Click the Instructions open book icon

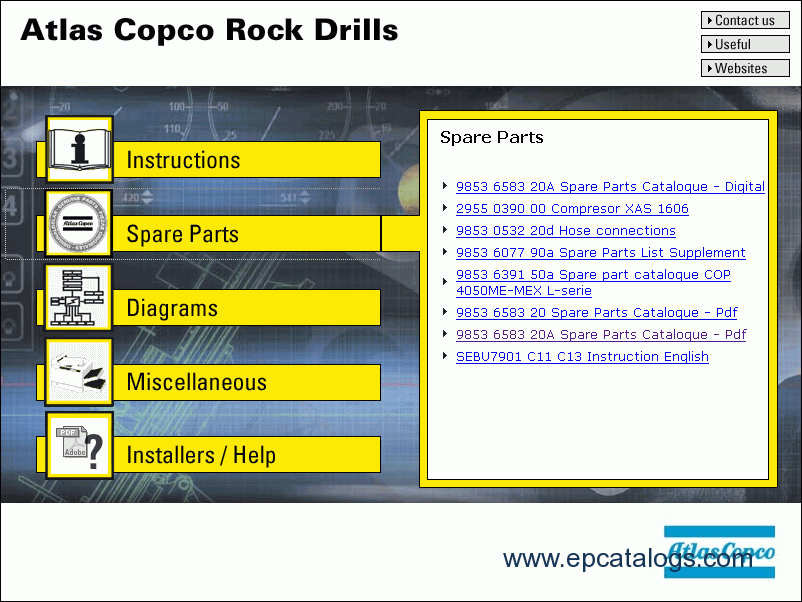point(79,149)
